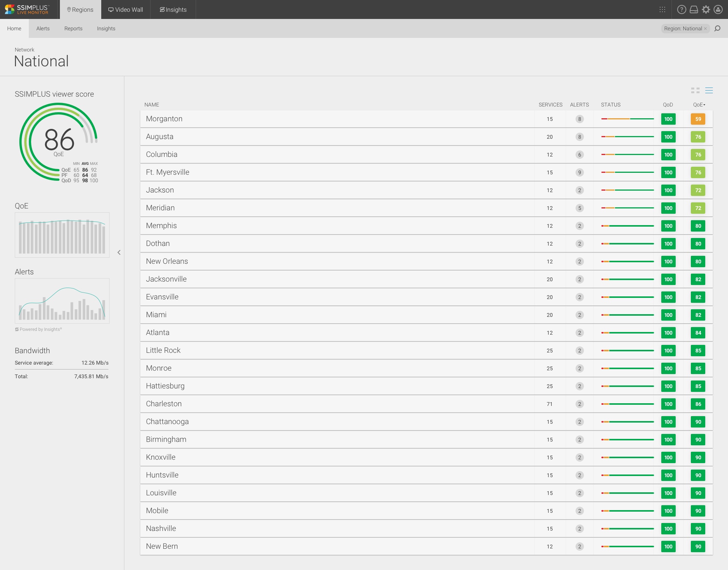
Task: Click Charleston region name
Action: coord(164,404)
